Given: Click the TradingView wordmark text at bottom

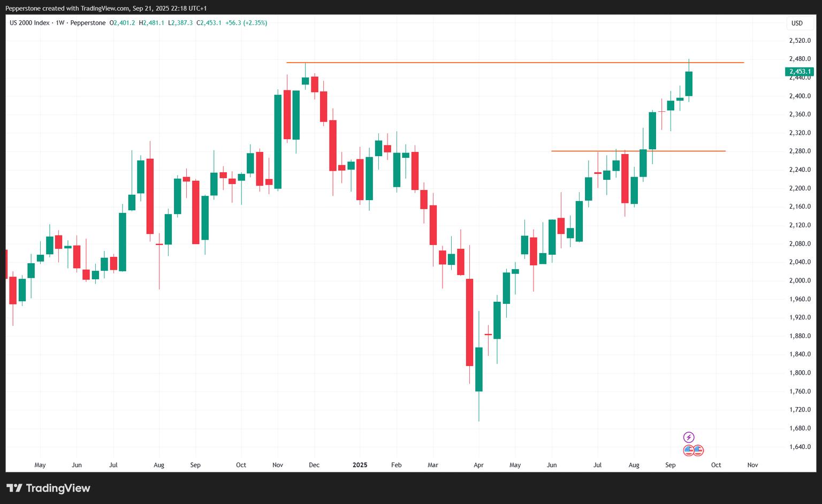Looking at the screenshot, I should pos(58,488).
